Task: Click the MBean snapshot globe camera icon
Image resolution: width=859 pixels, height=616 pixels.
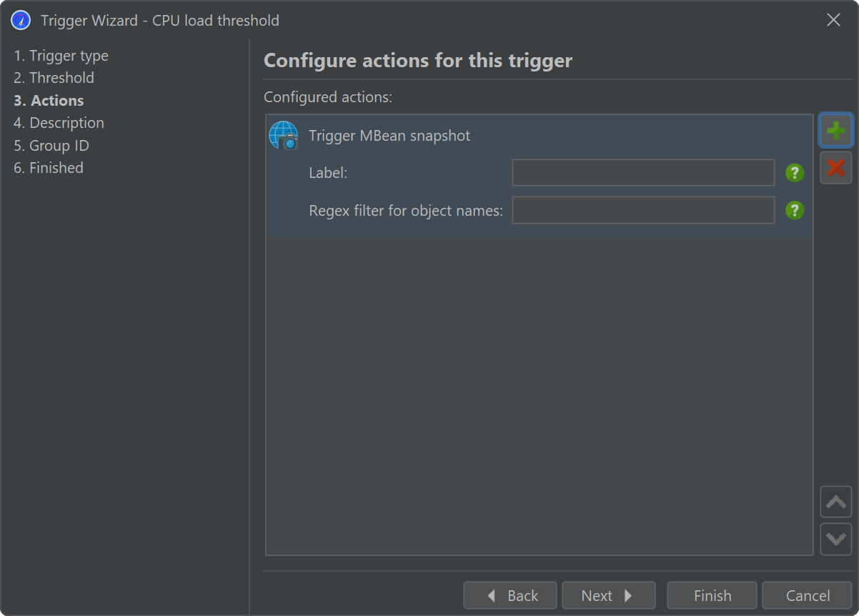Action: (x=283, y=135)
